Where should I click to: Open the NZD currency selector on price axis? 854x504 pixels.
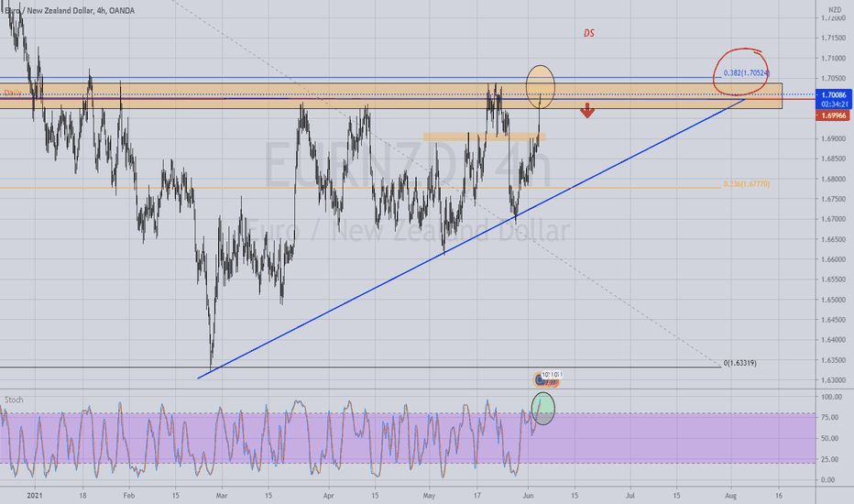coord(835,10)
